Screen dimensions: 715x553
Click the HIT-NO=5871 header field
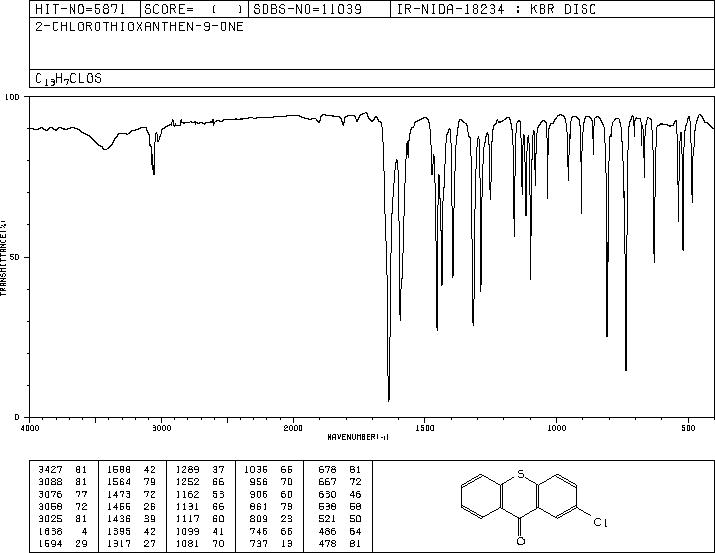tap(85, 9)
